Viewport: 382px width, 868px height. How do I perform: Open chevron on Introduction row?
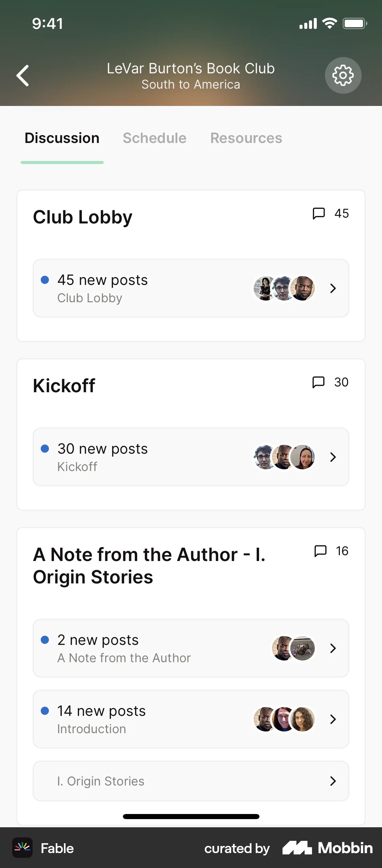pos(333,719)
